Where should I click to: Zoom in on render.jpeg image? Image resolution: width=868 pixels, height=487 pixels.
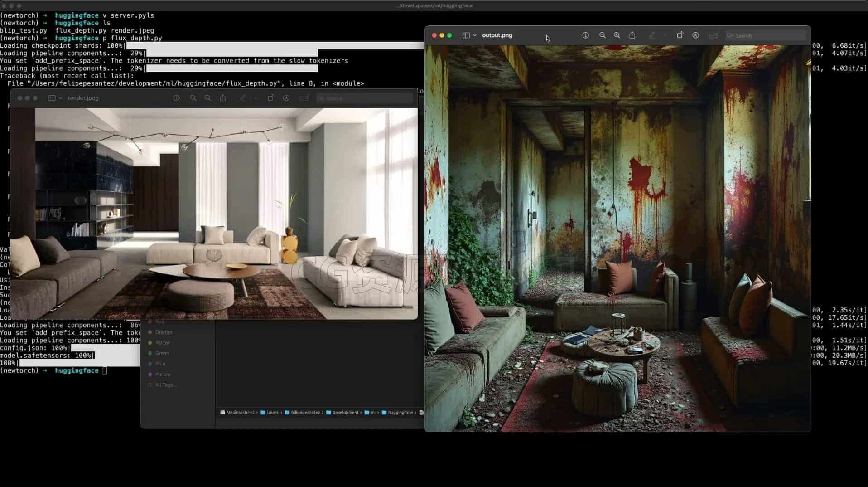[x=207, y=98]
